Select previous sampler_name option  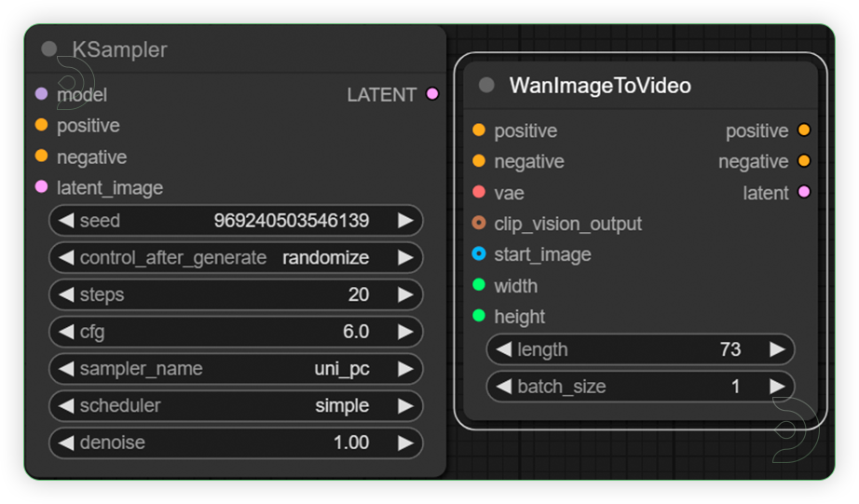pyautogui.click(x=66, y=369)
